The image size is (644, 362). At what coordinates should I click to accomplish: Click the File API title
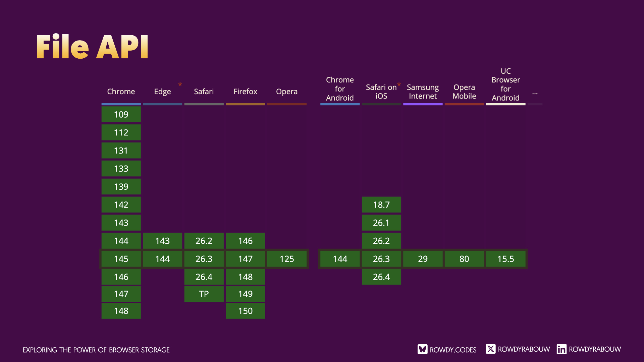point(92,47)
